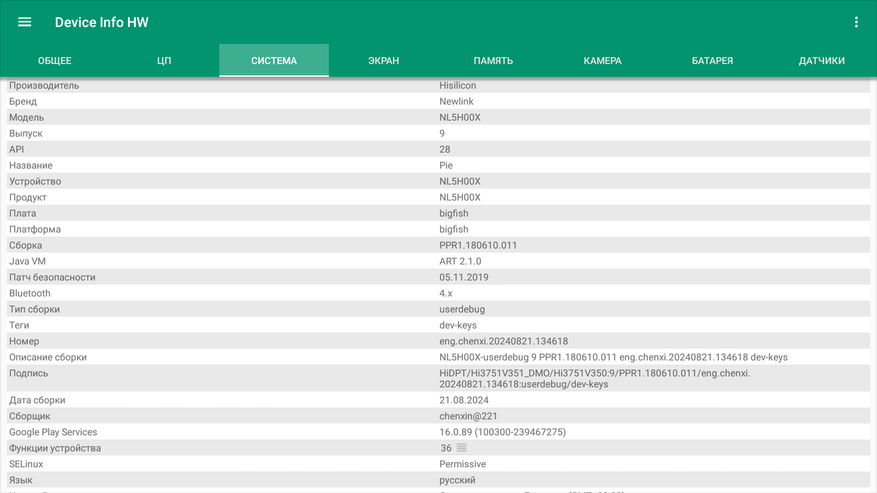Click the Java VM row label
The height and width of the screenshot is (493, 877).
point(27,261)
